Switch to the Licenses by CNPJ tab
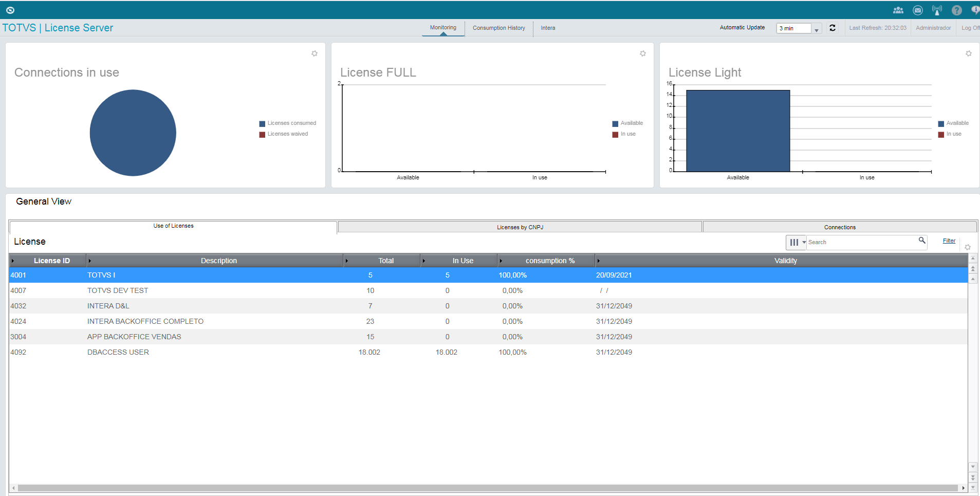980x496 pixels. 520,227
